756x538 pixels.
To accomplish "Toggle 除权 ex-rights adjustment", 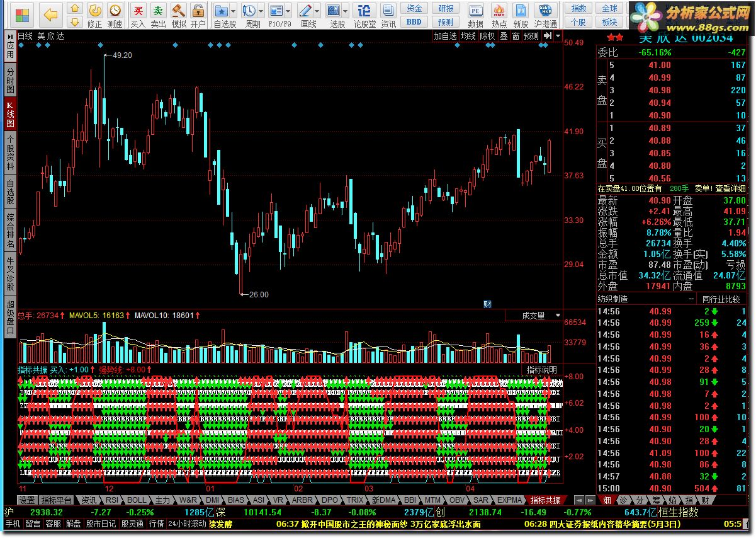I will (x=487, y=36).
